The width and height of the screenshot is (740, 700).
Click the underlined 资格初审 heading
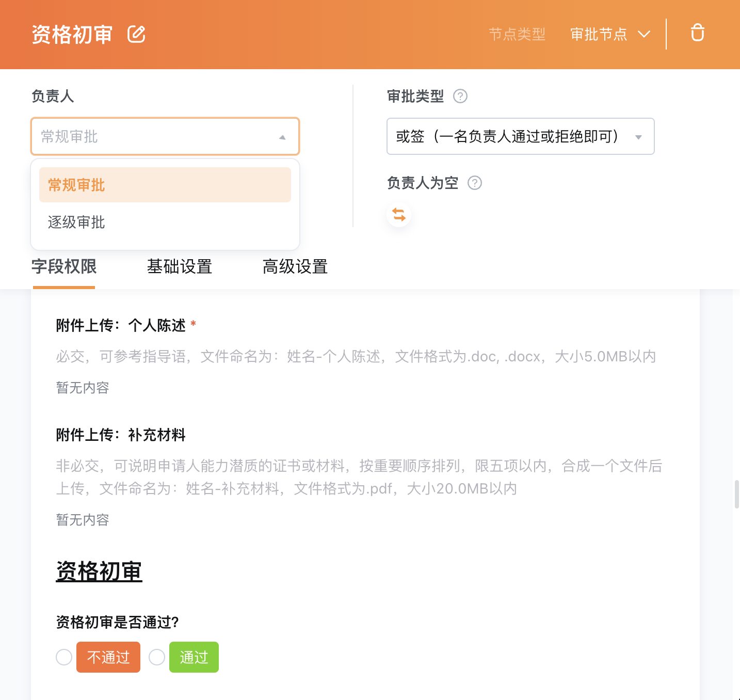coord(99,571)
